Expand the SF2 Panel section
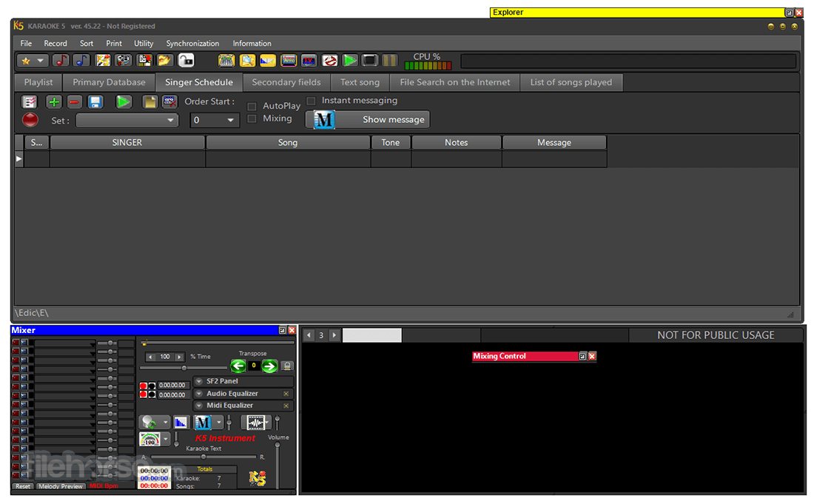Viewport: 814px width, 504px height. coord(199,381)
